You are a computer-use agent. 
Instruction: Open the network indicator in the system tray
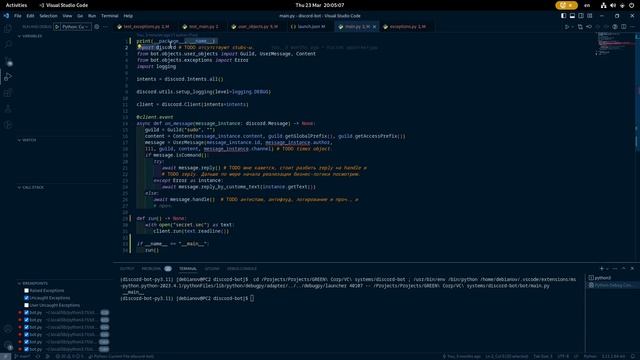[x=603, y=5]
